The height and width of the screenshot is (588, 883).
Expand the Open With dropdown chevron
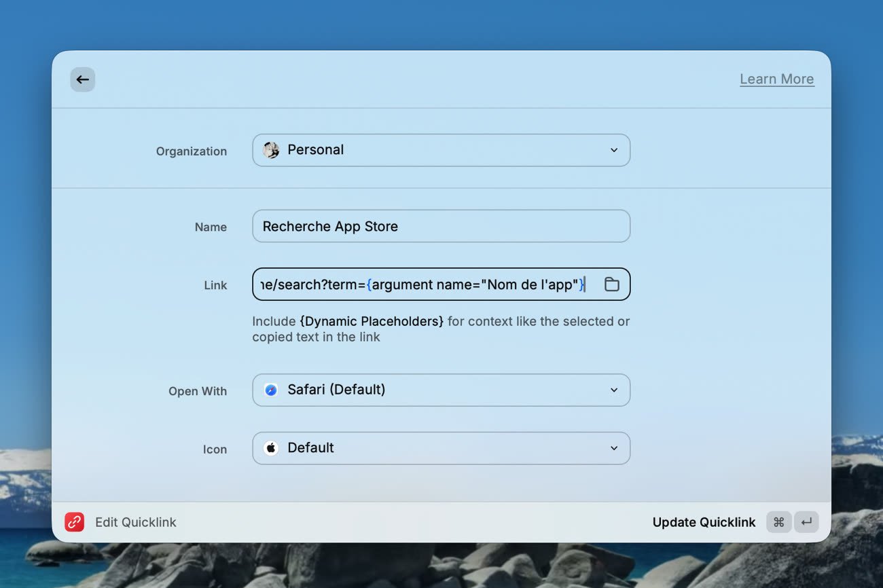tap(613, 390)
